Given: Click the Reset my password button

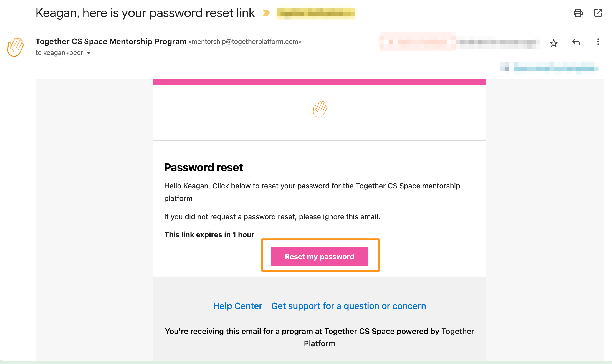Looking at the screenshot, I should click(320, 256).
